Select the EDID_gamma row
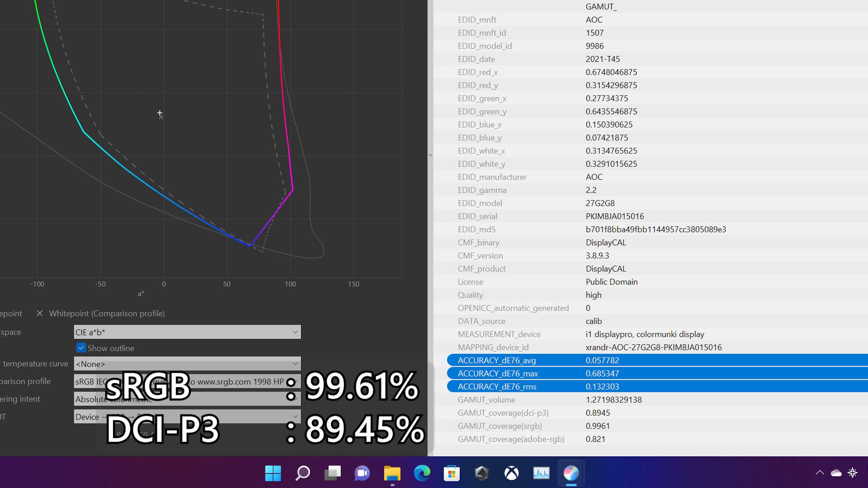Image resolution: width=868 pixels, height=488 pixels. [x=651, y=190]
